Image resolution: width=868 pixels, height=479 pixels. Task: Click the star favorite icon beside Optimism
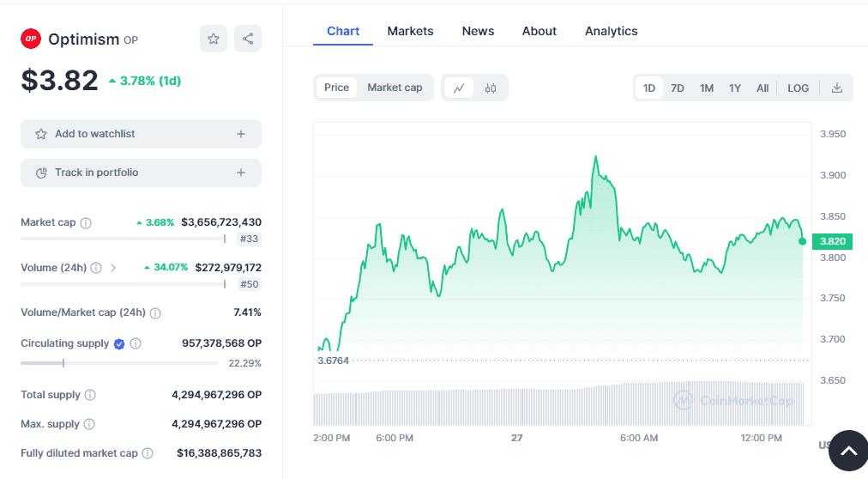click(213, 39)
